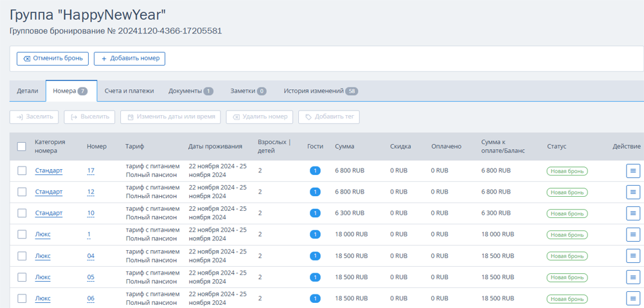Open the История изменений tab
This screenshot has width=644, height=308.
[321, 91]
